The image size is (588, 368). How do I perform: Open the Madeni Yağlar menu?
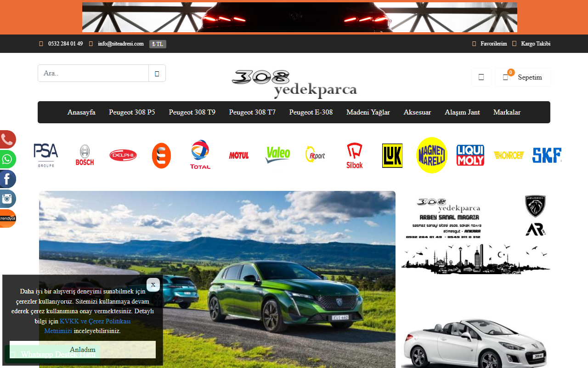(368, 112)
